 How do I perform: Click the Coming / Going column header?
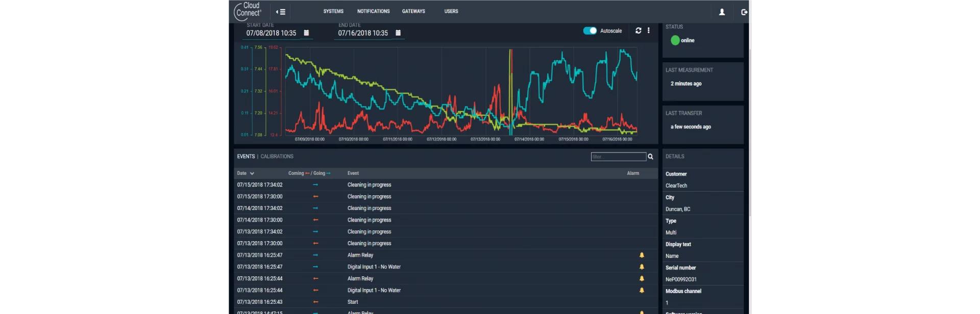309,173
